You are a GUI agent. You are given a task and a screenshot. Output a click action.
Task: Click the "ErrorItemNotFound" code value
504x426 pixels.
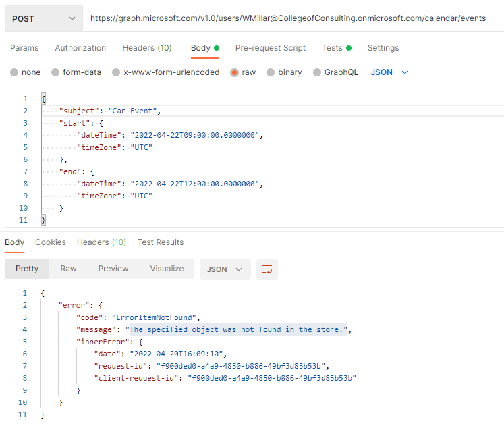coord(154,318)
